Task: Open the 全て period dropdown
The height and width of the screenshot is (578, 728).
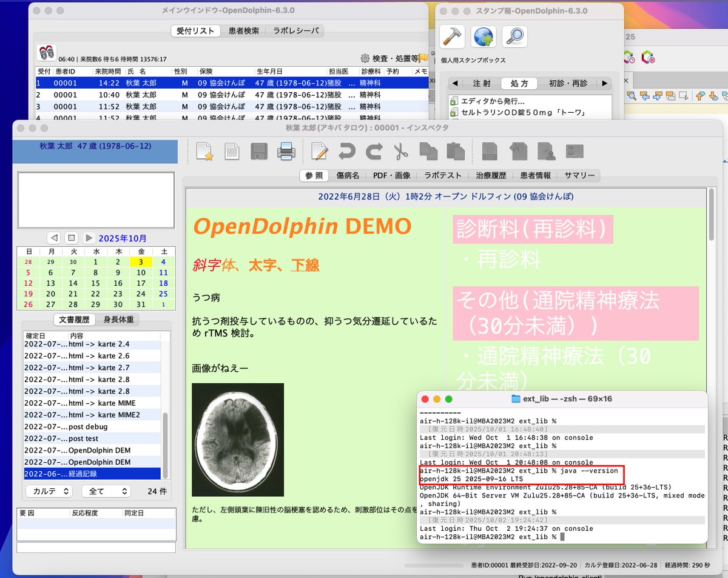Action: point(107,491)
